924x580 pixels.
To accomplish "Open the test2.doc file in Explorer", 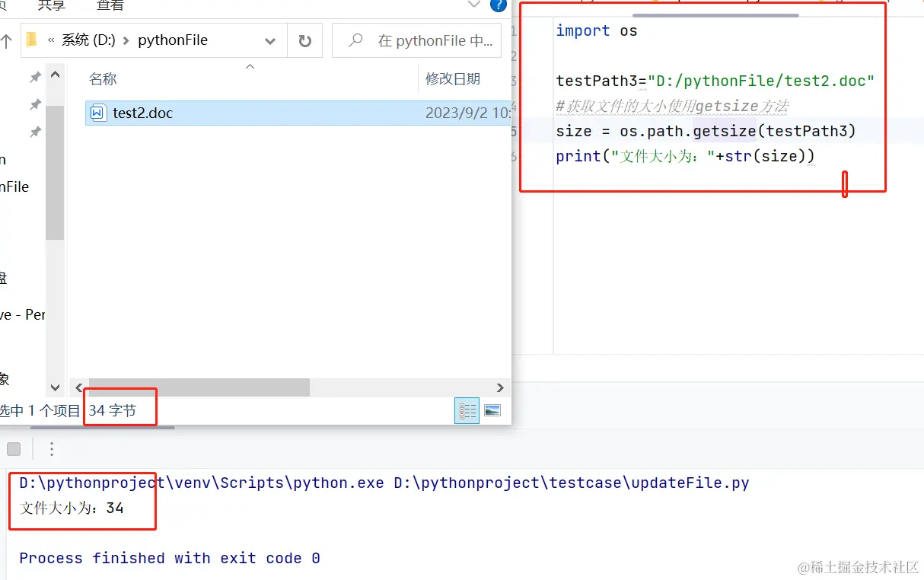I will 143,113.
